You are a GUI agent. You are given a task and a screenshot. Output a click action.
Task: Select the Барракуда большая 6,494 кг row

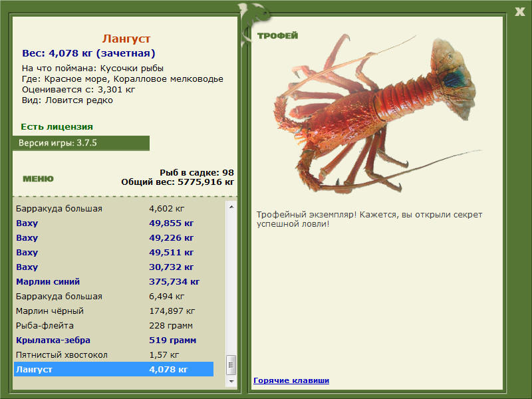point(114,296)
